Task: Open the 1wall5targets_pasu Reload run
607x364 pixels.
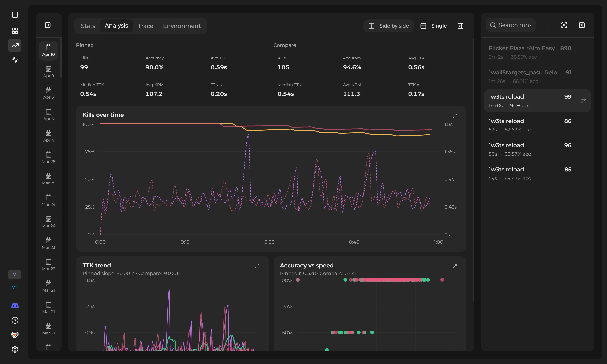Action: tap(537, 76)
